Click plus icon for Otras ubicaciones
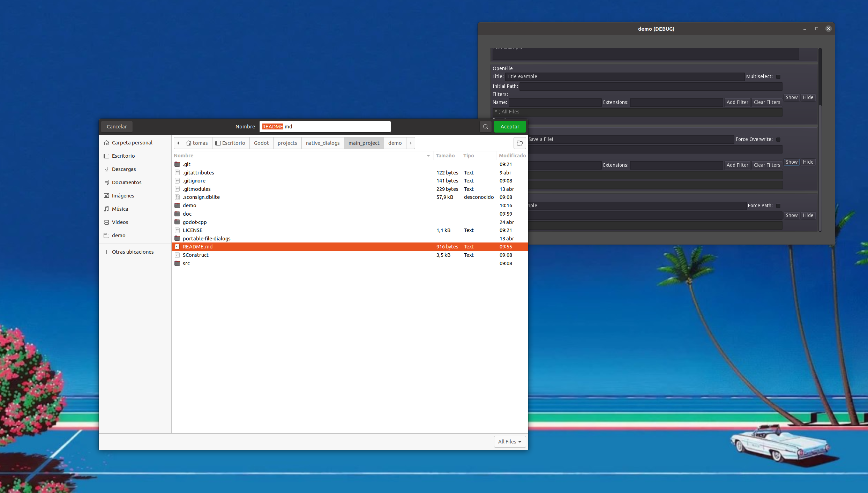This screenshot has width=868, height=493. (106, 252)
